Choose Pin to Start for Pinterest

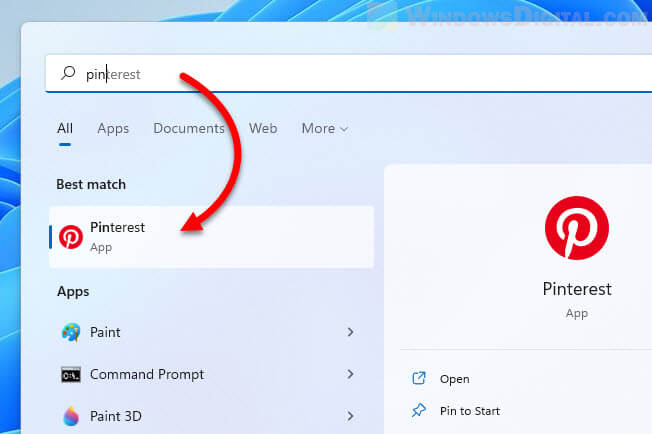coord(470,411)
